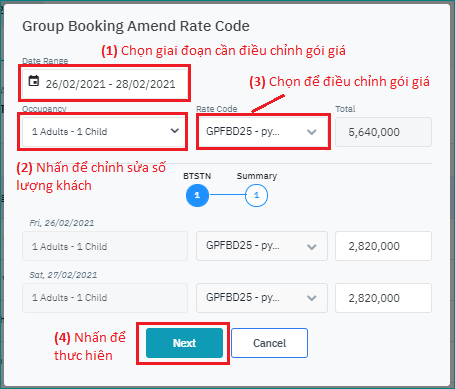Screen dimensions: 455x389
Task: Select the Summary step circle
Action: pos(256,195)
